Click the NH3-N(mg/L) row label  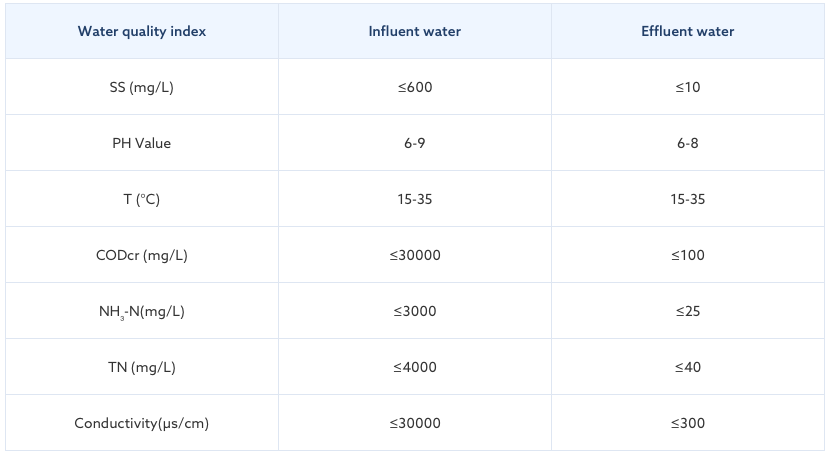pos(142,311)
